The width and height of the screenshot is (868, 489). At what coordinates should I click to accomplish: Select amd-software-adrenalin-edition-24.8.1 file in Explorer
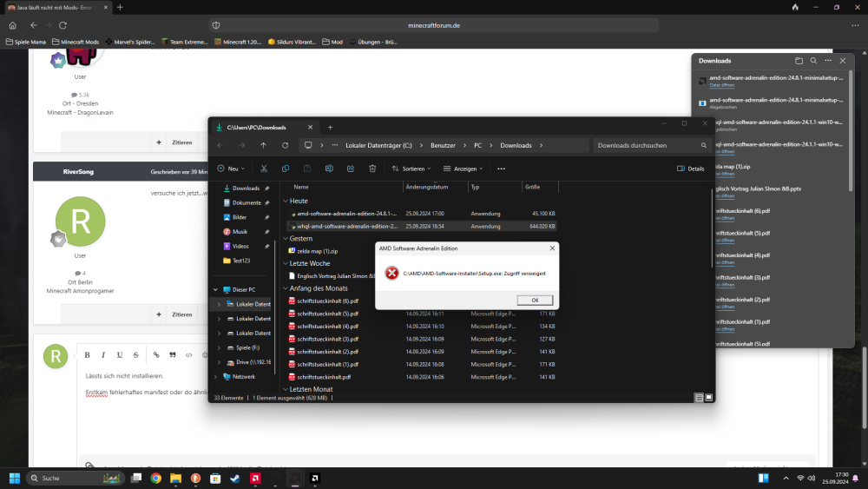point(346,213)
